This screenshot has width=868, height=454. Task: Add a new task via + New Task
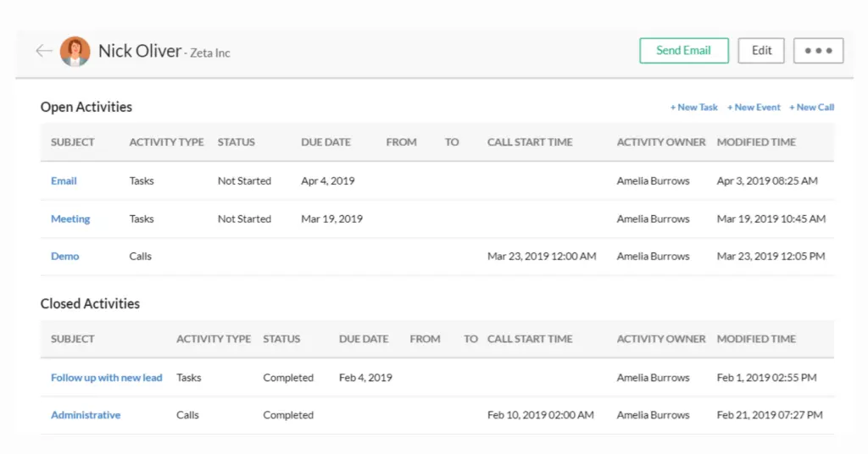coord(693,108)
